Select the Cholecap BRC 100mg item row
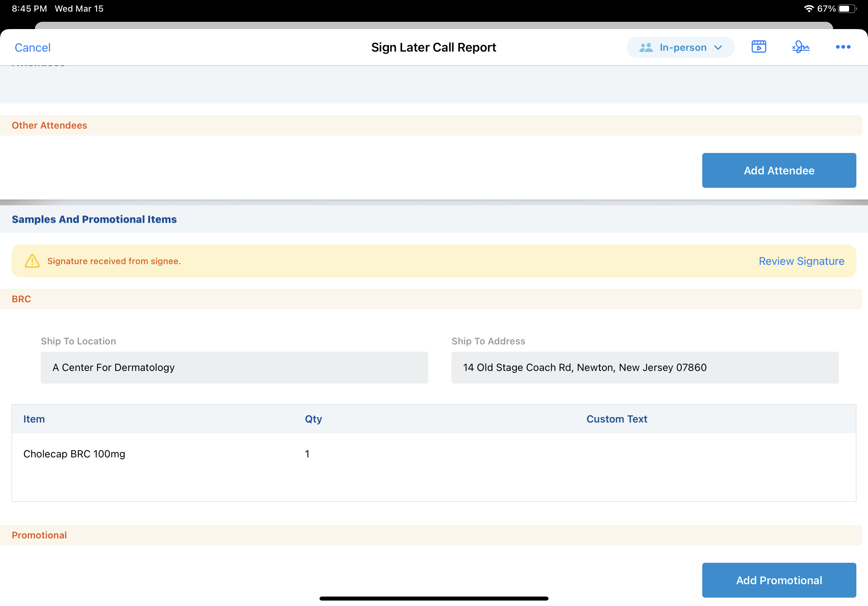 coord(74,454)
